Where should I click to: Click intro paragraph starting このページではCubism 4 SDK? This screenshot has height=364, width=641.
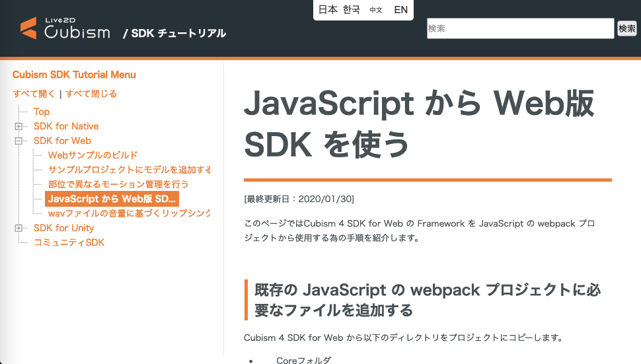(x=420, y=231)
